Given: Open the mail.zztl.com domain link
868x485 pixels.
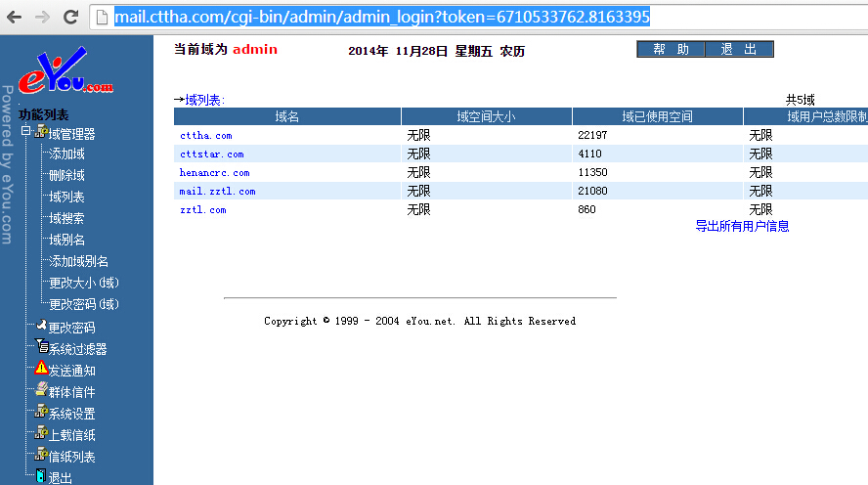Looking at the screenshot, I should tap(217, 192).
